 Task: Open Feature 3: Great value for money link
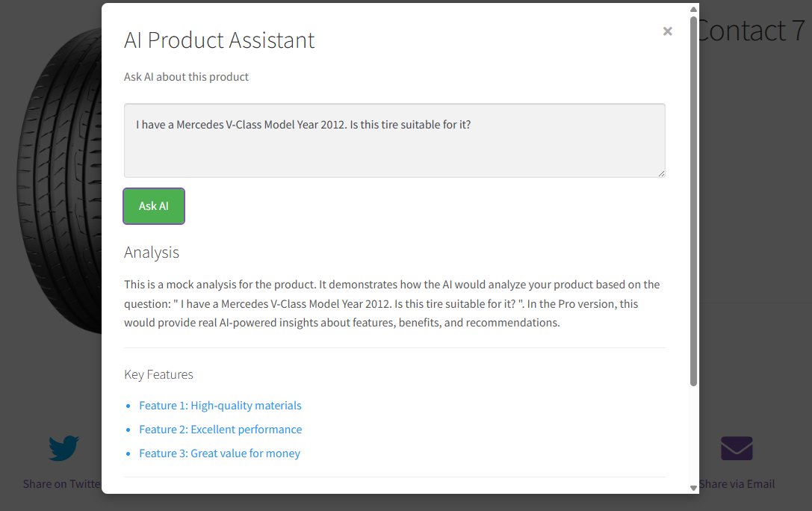220,453
